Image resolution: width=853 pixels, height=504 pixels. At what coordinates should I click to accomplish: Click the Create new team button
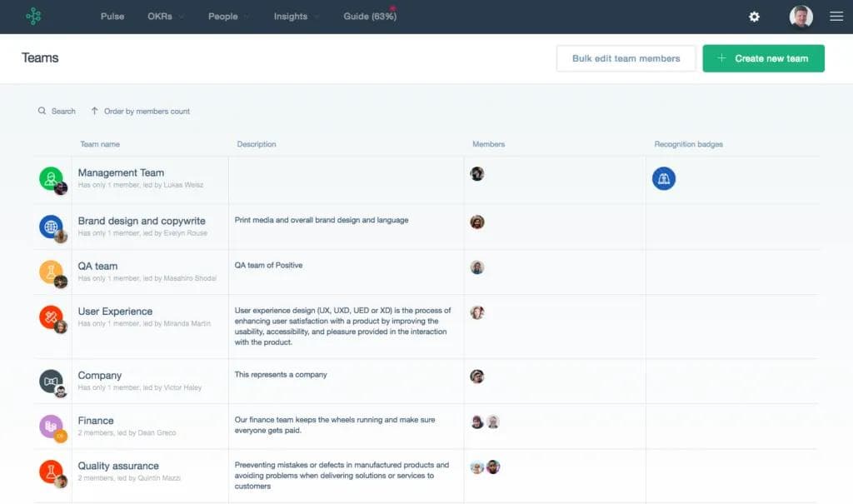tap(763, 58)
